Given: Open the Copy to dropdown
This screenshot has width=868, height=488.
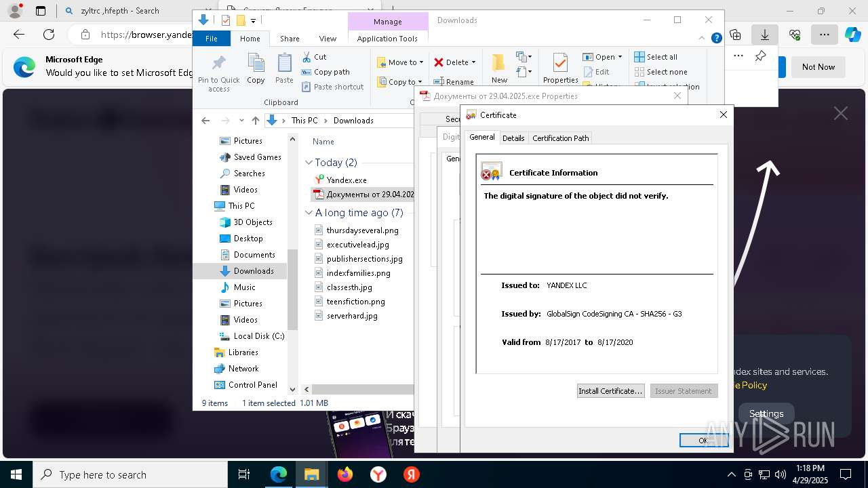Looking at the screenshot, I should 400,82.
